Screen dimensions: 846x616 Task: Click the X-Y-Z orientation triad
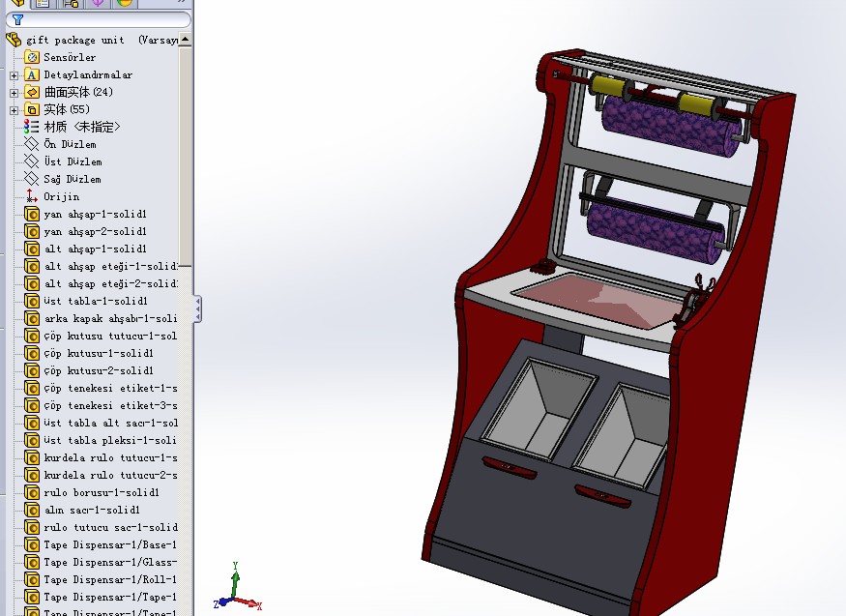tap(237, 588)
